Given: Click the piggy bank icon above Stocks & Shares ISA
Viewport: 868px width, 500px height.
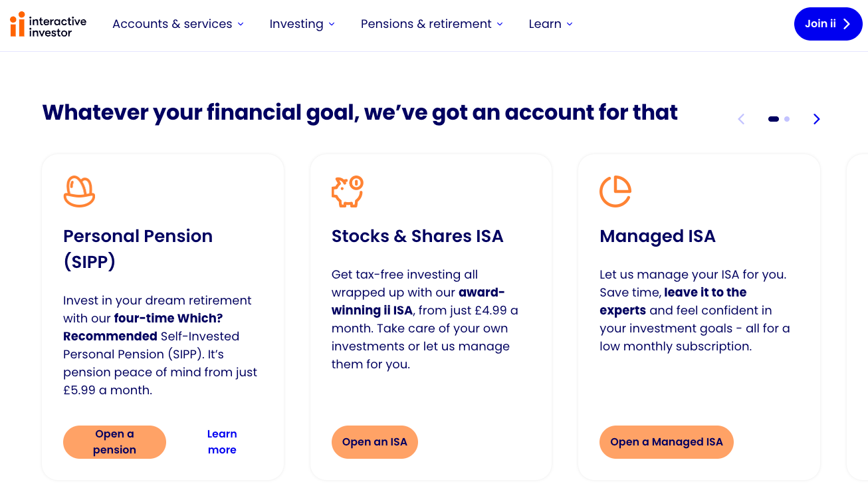Looking at the screenshot, I should pos(348,192).
